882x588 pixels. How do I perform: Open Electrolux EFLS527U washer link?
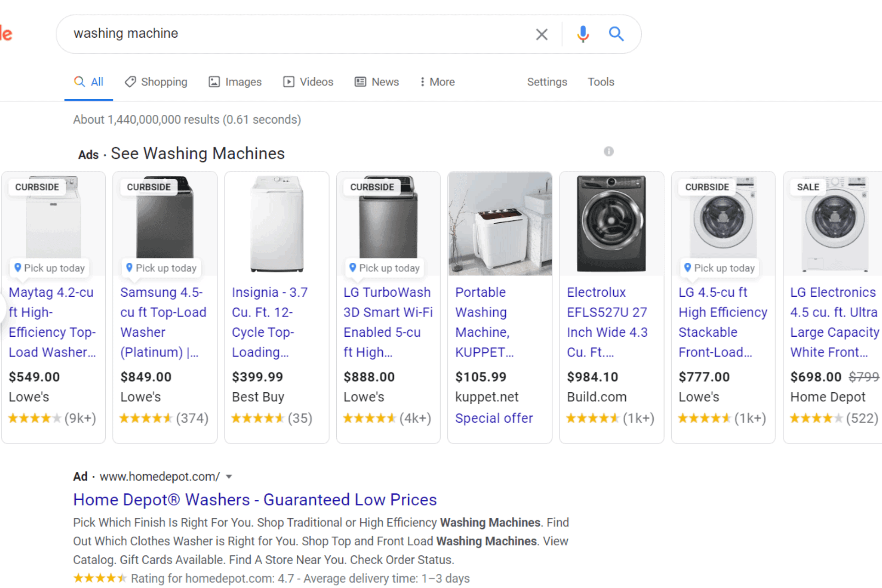click(x=607, y=322)
